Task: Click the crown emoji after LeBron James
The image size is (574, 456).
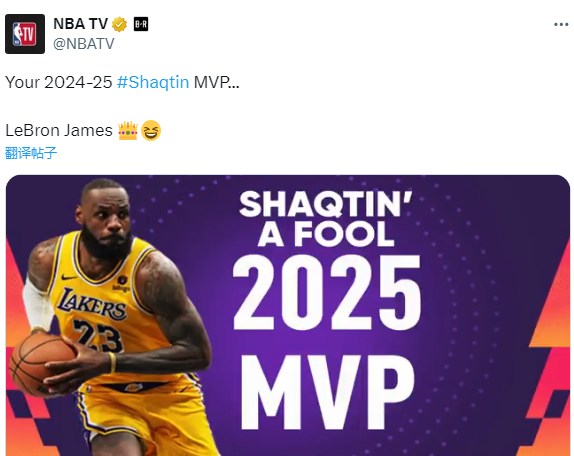Action: tap(128, 131)
